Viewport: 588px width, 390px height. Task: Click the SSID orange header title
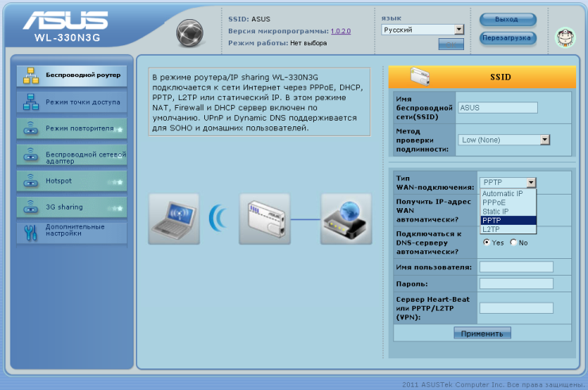coord(501,77)
